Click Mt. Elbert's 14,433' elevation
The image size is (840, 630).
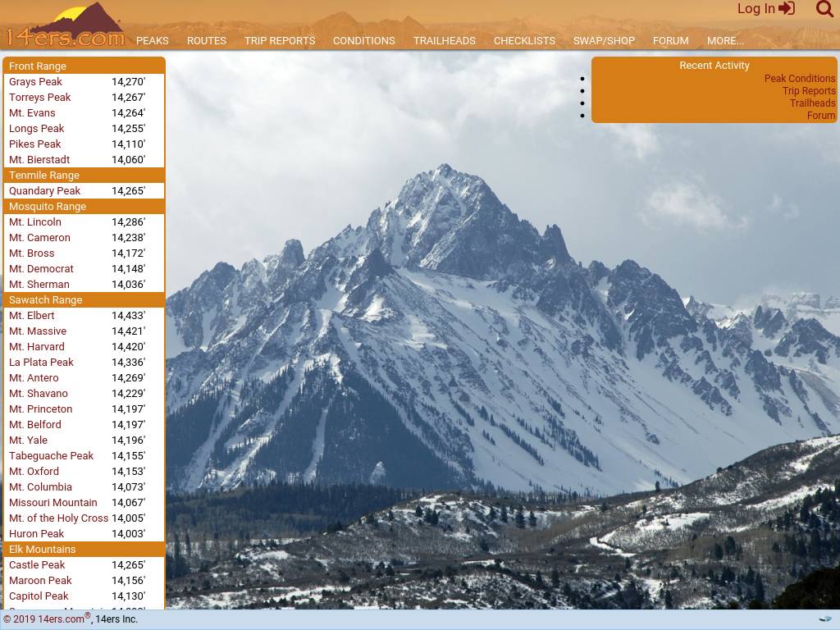tap(129, 315)
